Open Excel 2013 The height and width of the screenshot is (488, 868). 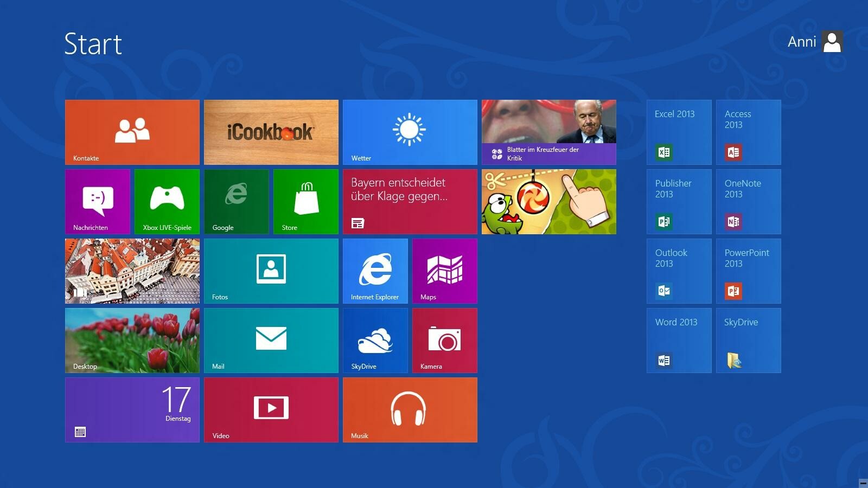pyautogui.click(x=679, y=132)
